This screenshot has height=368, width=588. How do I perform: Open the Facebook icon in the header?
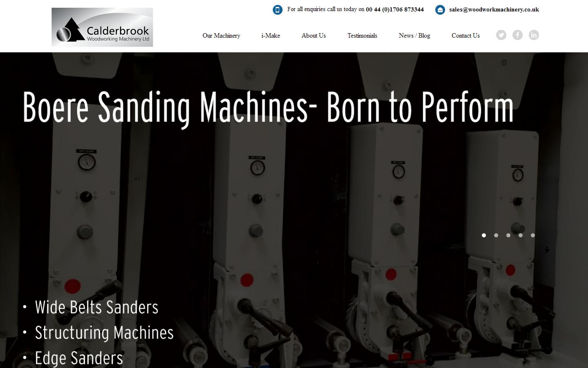click(x=517, y=35)
